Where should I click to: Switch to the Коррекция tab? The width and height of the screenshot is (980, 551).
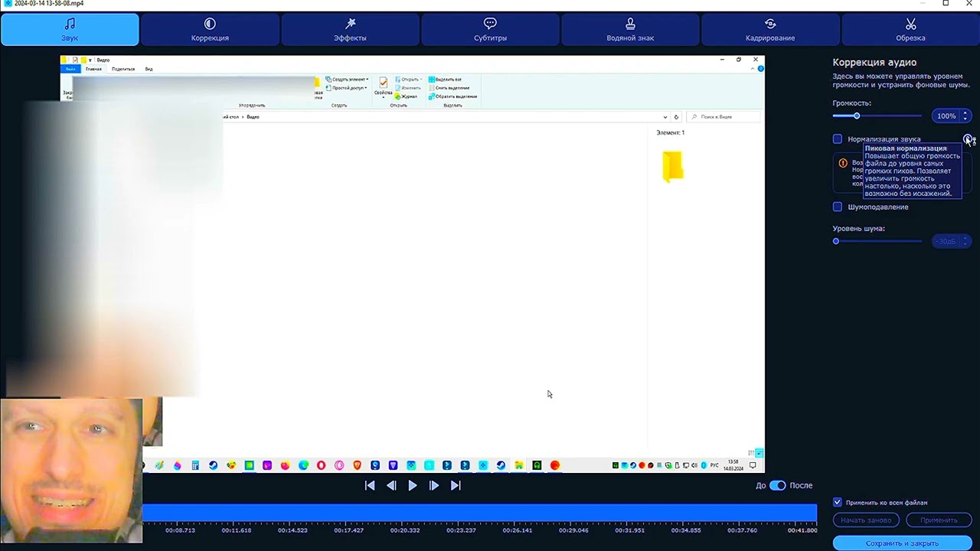[210, 30]
